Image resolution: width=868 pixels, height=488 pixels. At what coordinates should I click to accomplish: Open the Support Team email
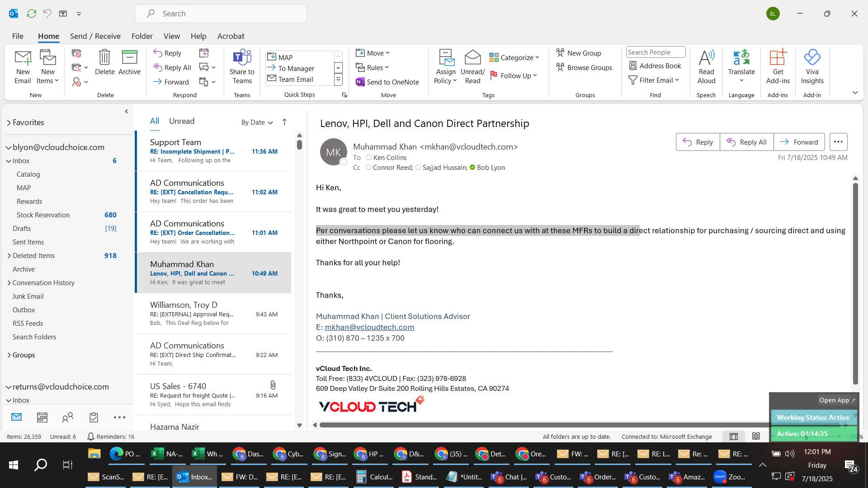[x=213, y=151]
